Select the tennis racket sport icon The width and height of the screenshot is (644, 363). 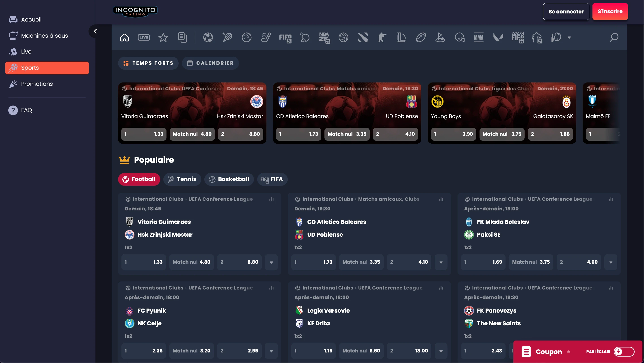227,37
